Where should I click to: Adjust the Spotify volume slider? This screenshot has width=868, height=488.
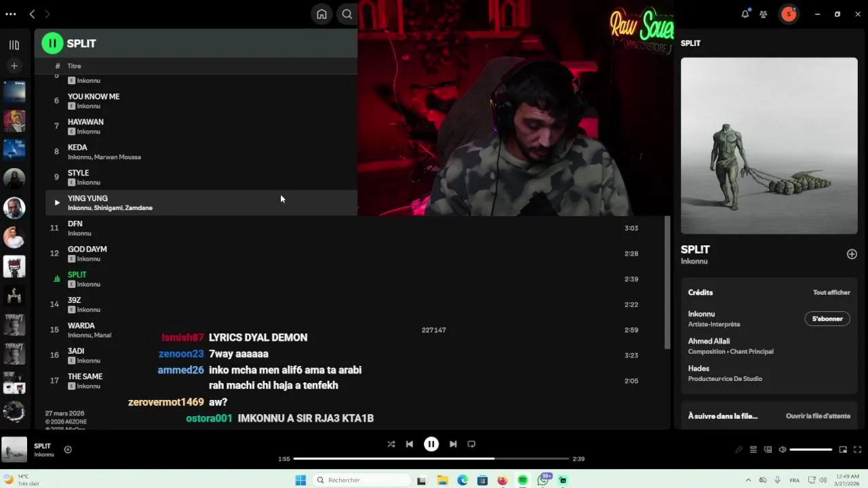click(811, 449)
